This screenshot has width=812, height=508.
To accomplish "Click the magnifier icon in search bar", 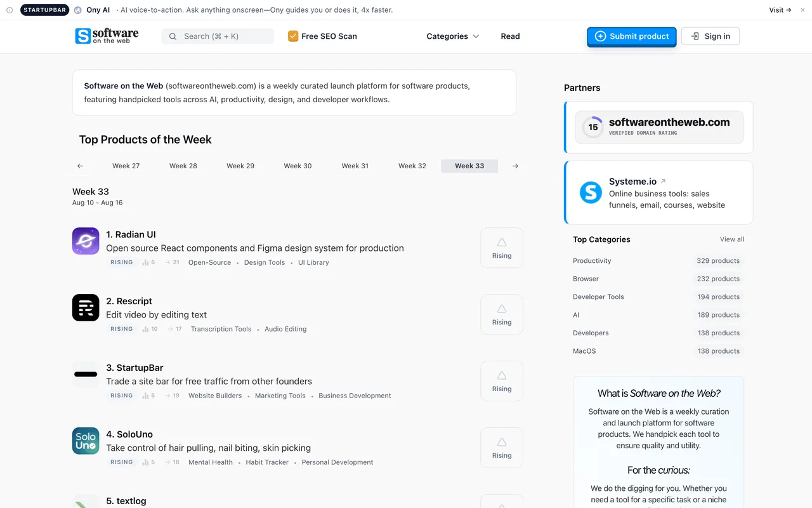I will (x=173, y=36).
